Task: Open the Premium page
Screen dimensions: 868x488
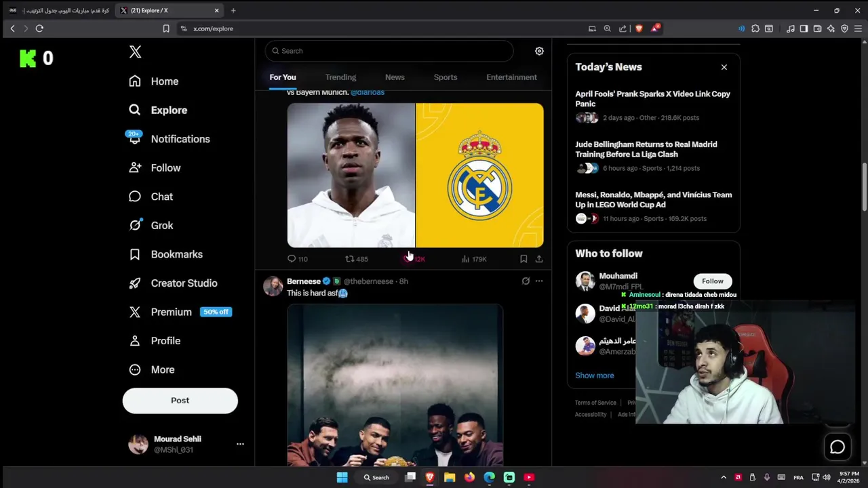Action: [x=180, y=312]
